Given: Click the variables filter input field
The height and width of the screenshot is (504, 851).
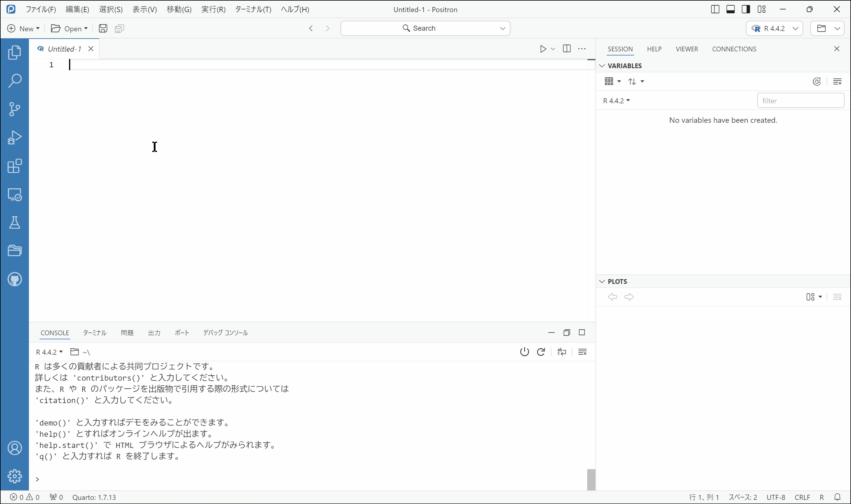Looking at the screenshot, I should click(x=800, y=101).
